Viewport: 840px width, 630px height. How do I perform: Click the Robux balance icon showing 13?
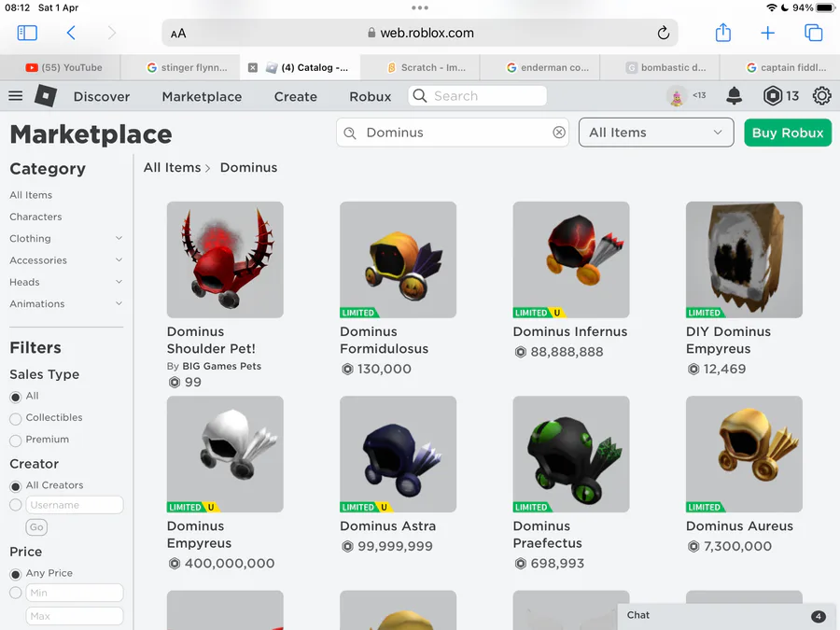pyautogui.click(x=772, y=96)
